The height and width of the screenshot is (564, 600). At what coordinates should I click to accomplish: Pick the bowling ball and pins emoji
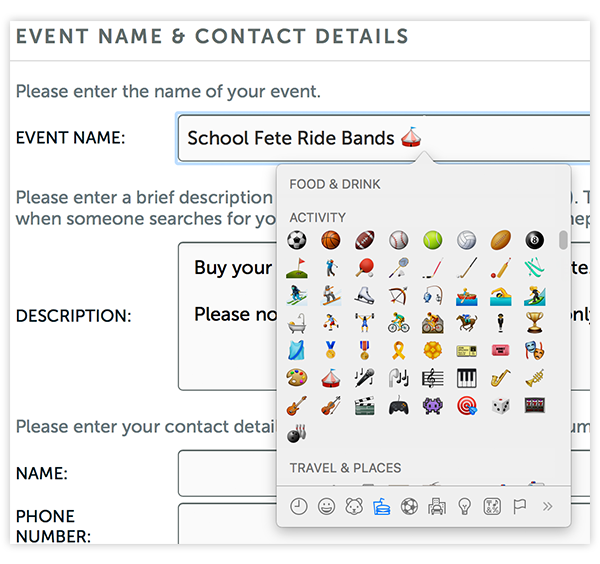pos(297,434)
